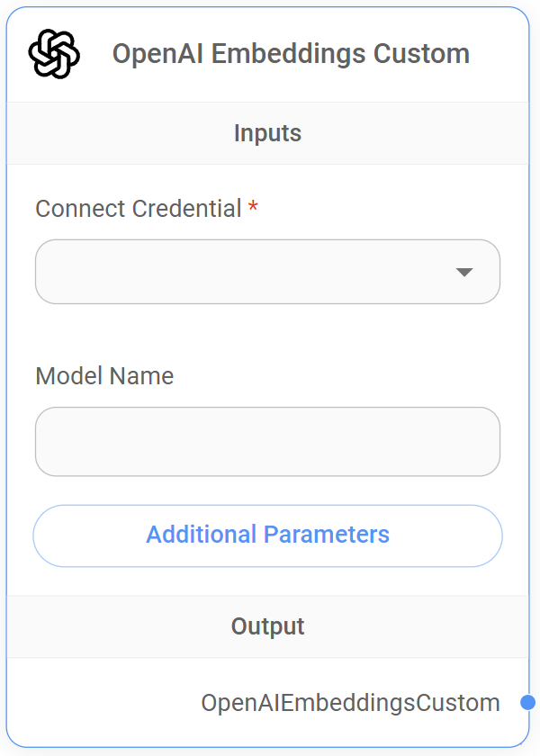
Task: Click the Model Name input field
Action: [267, 442]
